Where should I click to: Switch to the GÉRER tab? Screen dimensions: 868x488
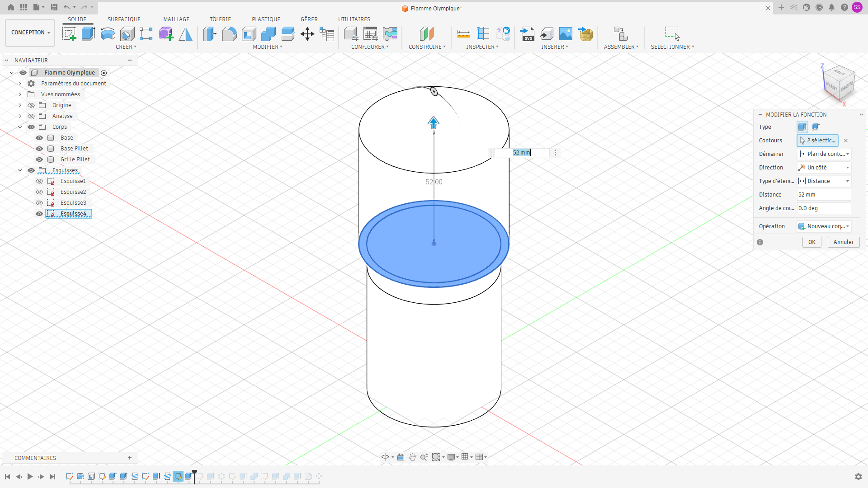[309, 19]
